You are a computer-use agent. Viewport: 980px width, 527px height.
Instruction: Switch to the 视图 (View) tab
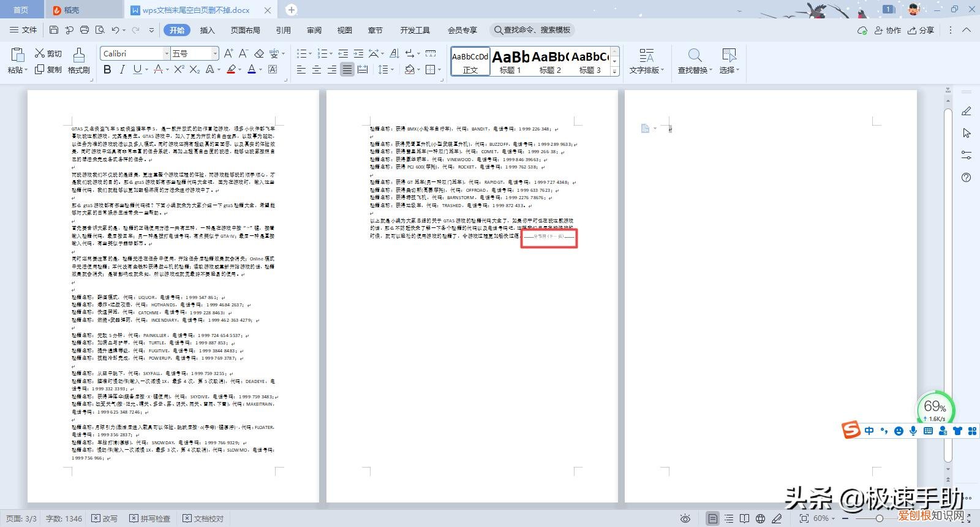coord(345,30)
